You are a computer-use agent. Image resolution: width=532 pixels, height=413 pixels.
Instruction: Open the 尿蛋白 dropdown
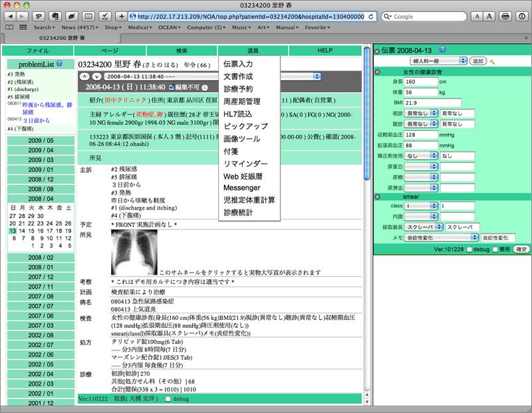(x=421, y=166)
